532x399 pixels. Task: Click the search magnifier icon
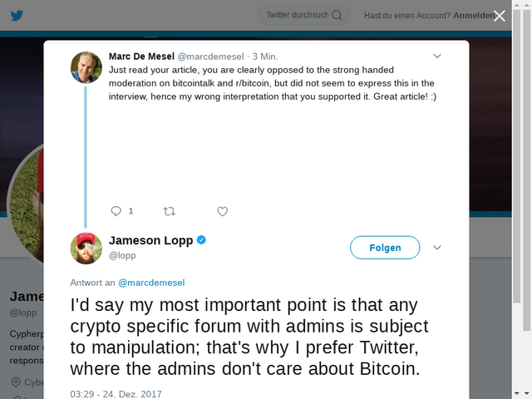click(337, 15)
